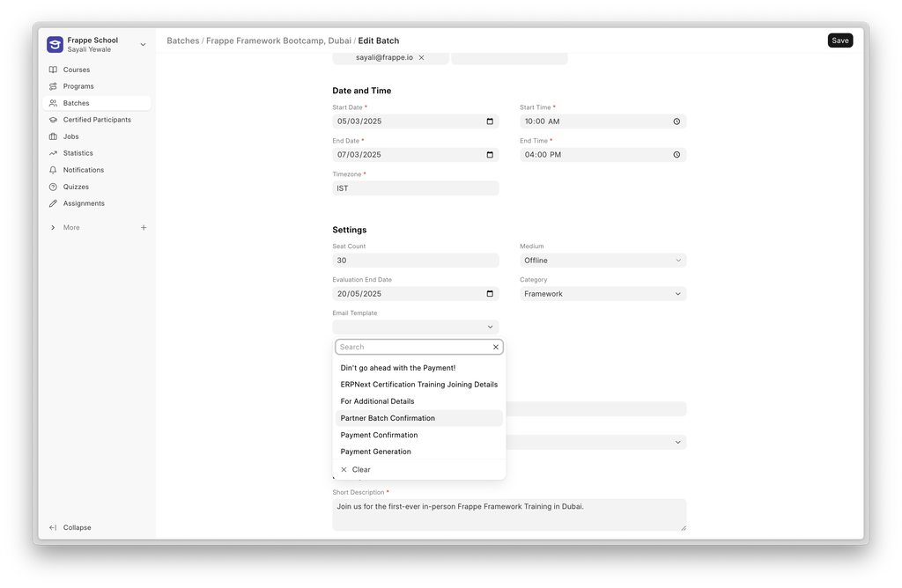Expand the More section in sidebar
Viewport: 902px width, 588px height.
click(54, 227)
